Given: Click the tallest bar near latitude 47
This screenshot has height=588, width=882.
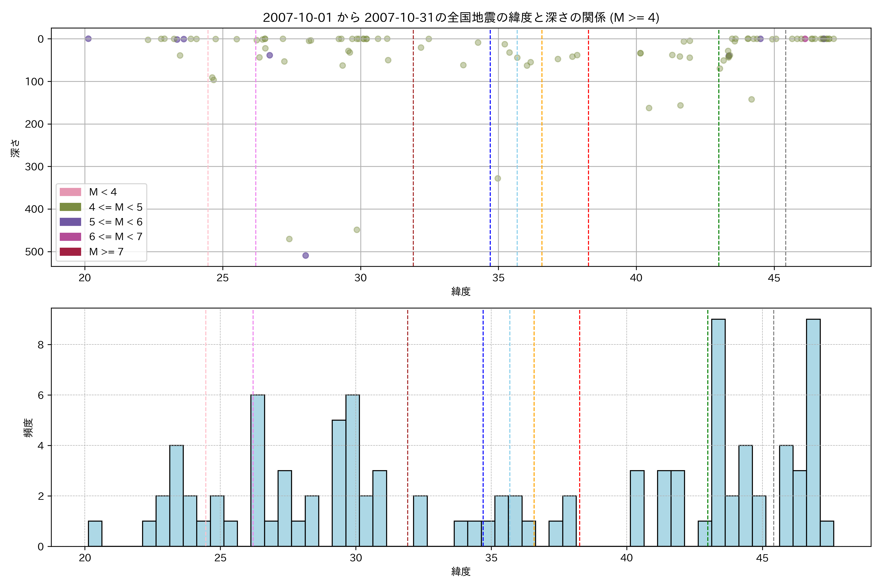Looking at the screenshot, I should pyautogui.click(x=813, y=432).
